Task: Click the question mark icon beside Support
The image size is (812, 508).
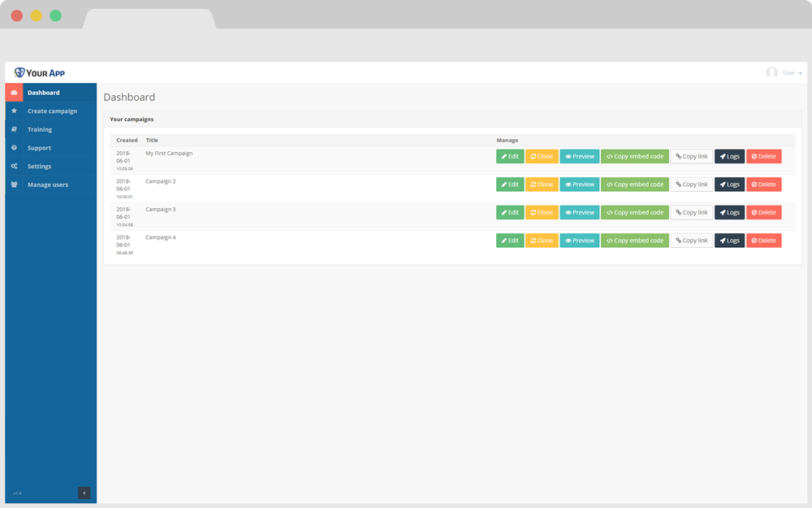Action: (14, 148)
